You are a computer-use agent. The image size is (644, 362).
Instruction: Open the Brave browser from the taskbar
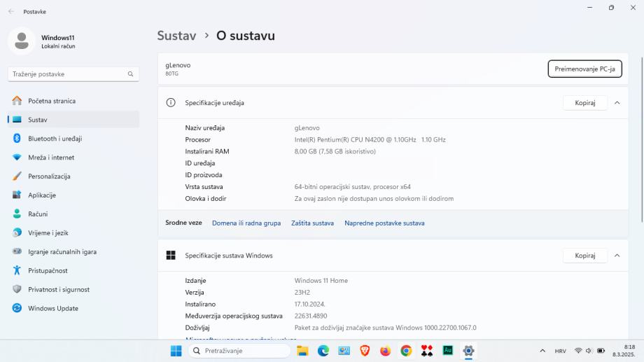click(365, 351)
